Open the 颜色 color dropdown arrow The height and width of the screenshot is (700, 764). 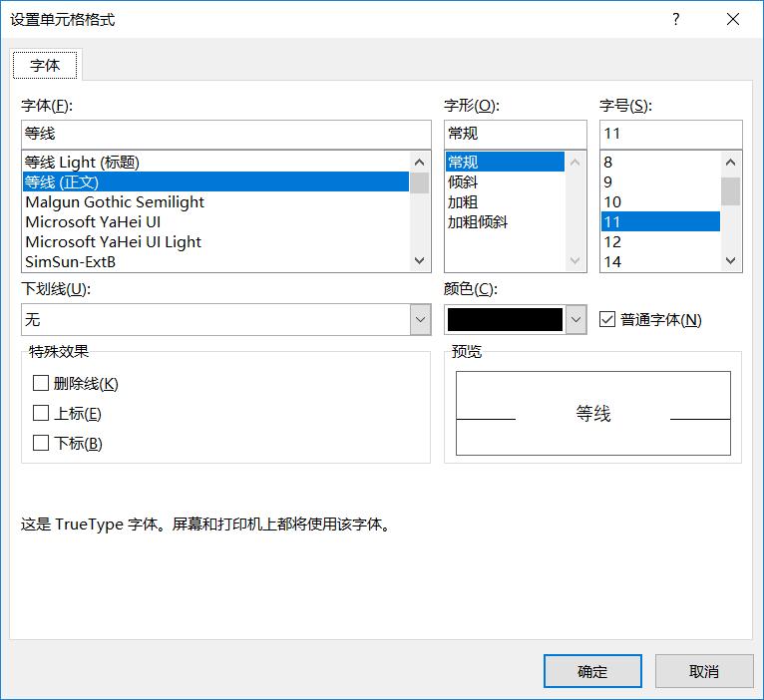[x=575, y=319]
